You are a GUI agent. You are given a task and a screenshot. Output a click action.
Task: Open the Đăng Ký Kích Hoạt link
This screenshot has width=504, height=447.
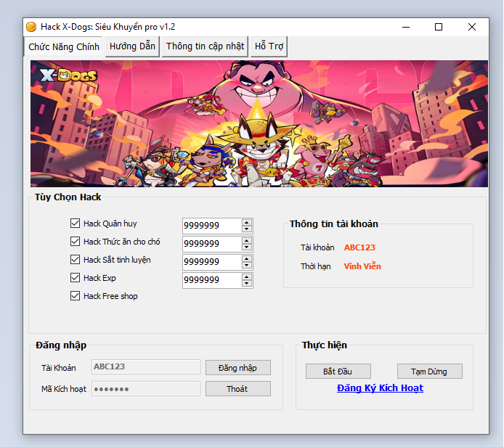[380, 388]
